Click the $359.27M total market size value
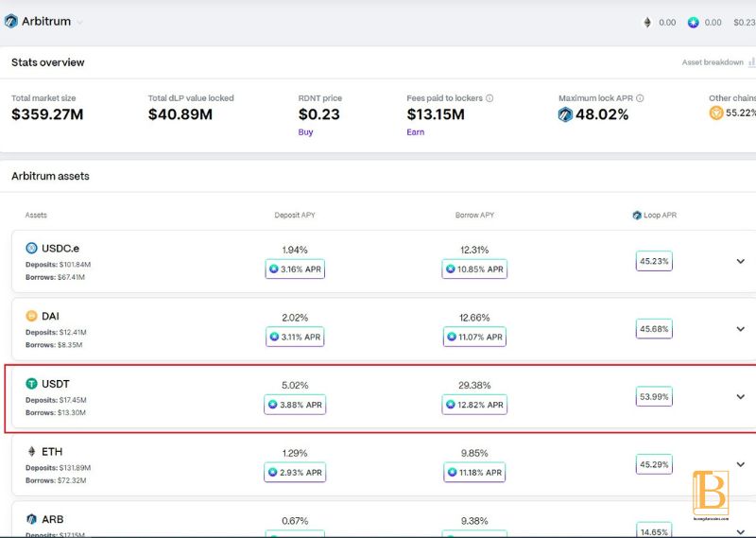The height and width of the screenshot is (538, 756). click(x=47, y=114)
